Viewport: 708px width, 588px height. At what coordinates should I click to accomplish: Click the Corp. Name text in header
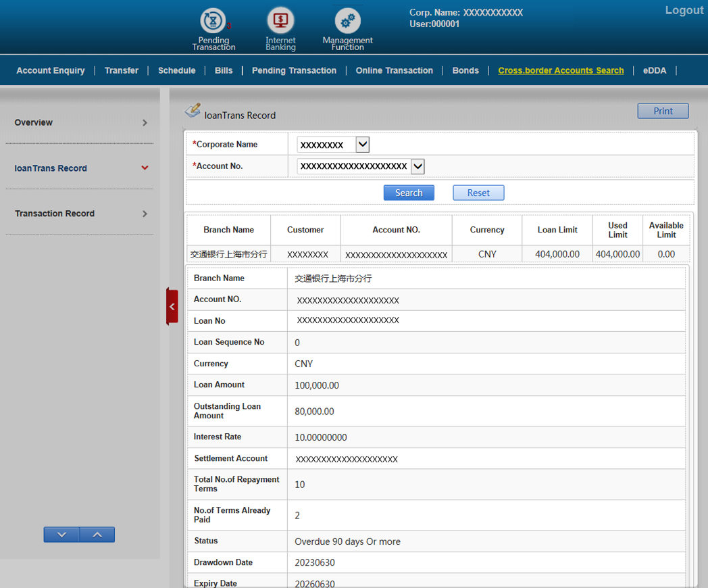pos(466,13)
